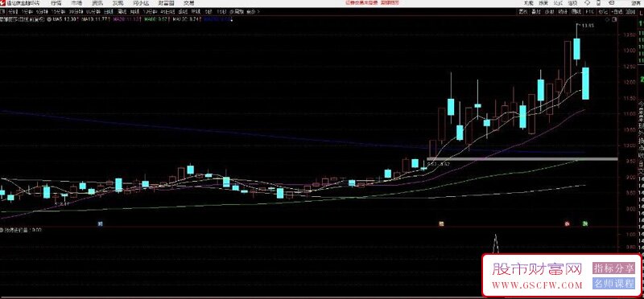This screenshot has width=644, height=299.
Task: Toggle the 日线 period button
Action: click(108, 12)
